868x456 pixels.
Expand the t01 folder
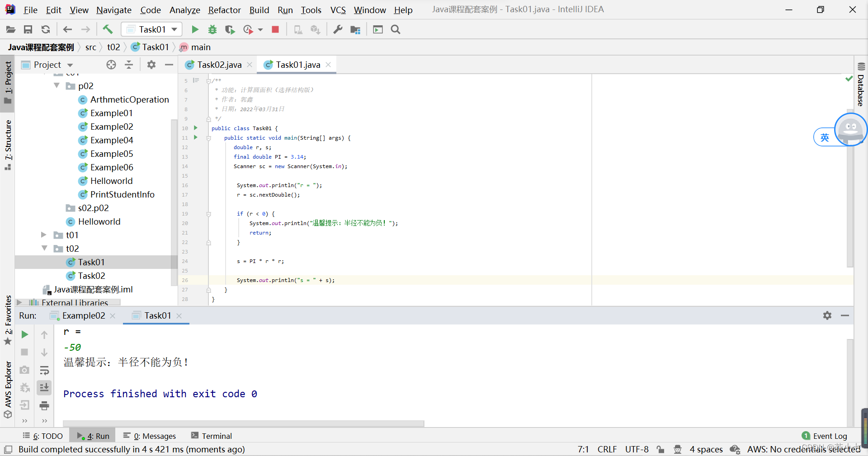pyautogui.click(x=44, y=235)
